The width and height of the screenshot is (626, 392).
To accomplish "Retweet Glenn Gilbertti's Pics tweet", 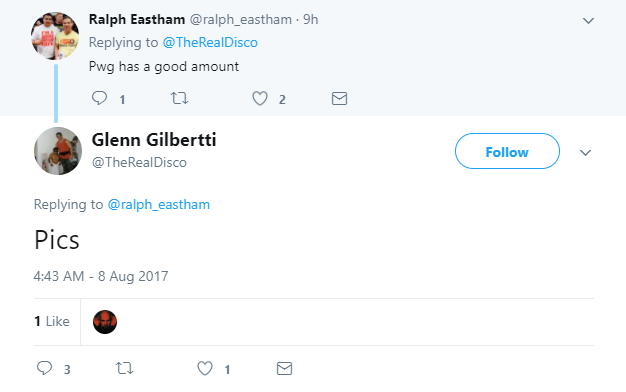I will click(x=125, y=368).
